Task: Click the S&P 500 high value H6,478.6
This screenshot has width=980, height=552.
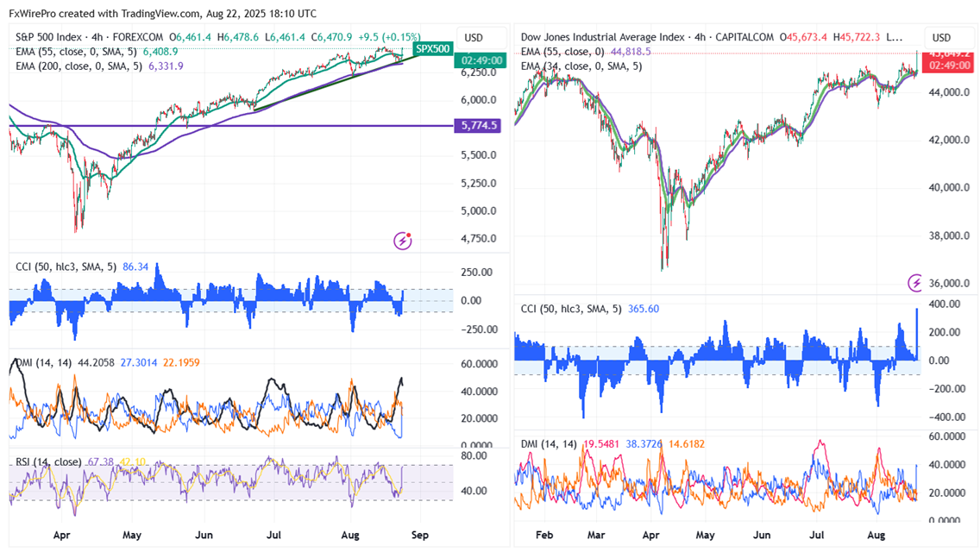Action: [x=237, y=37]
